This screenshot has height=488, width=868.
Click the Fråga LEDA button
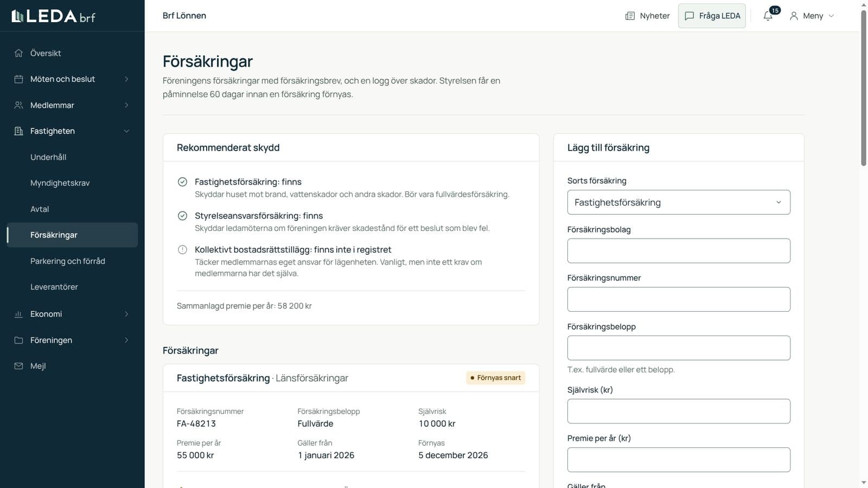pos(712,16)
